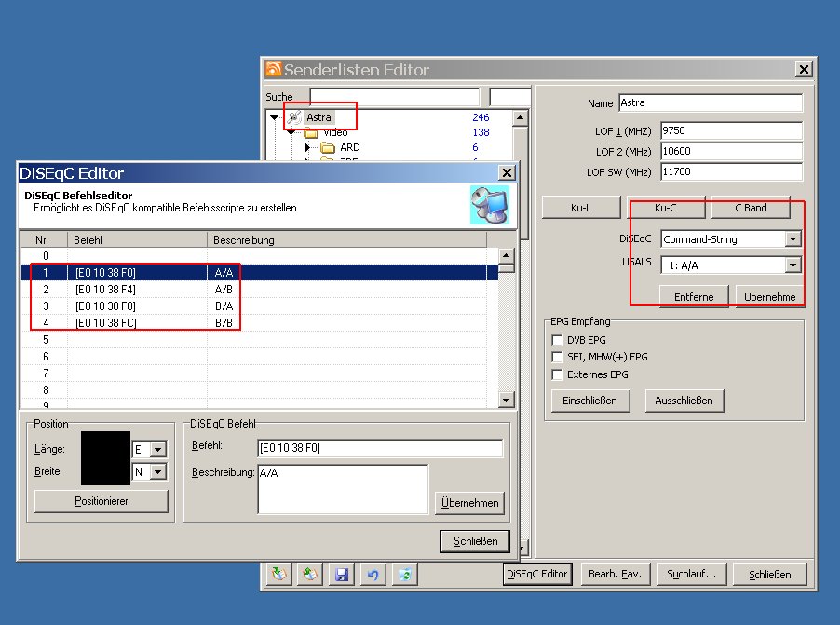The height and width of the screenshot is (625, 840).
Task: Click the DiSEqC Editor header computer icon
Action: click(489, 205)
